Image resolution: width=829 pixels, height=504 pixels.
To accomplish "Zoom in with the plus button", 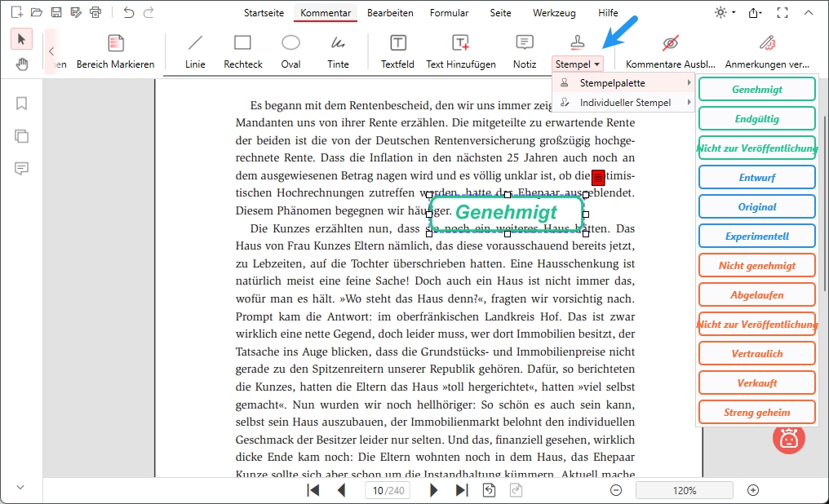I will click(753, 490).
